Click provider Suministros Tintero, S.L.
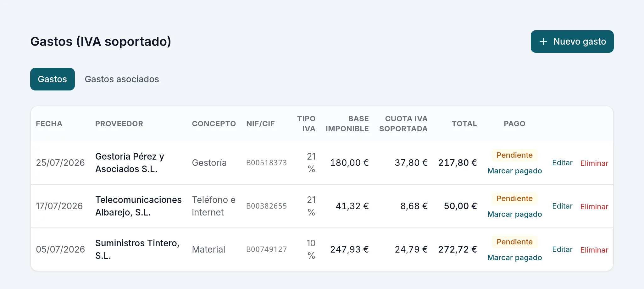The image size is (644, 289). pyautogui.click(x=137, y=249)
